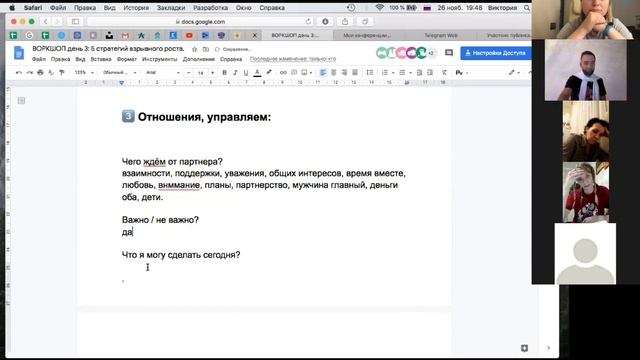Click font size field showing 14
Viewport: 640px width, 360px height.
200,73
